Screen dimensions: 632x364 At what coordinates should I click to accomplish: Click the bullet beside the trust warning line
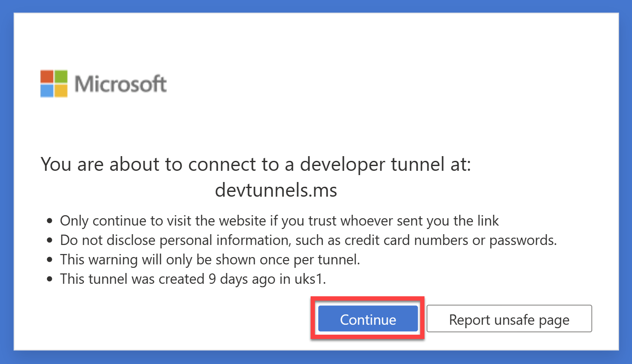pos(50,221)
